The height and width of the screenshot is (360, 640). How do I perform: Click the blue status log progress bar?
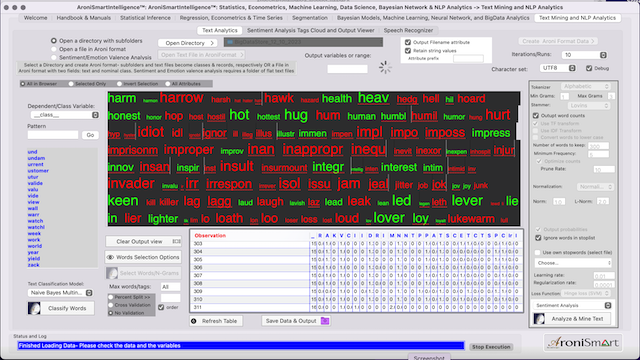click(x=241, y=346)
